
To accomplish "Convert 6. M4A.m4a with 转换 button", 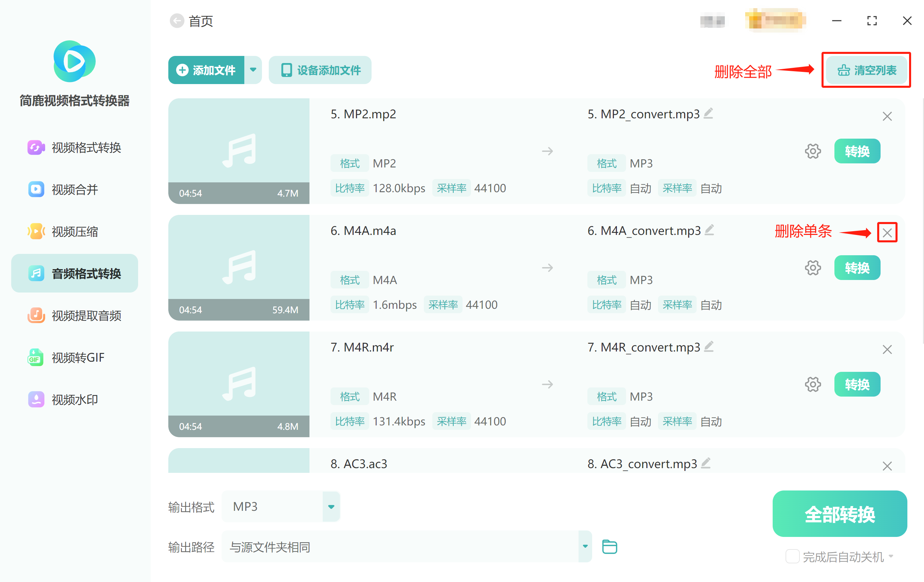I will (x=857, y=268).
